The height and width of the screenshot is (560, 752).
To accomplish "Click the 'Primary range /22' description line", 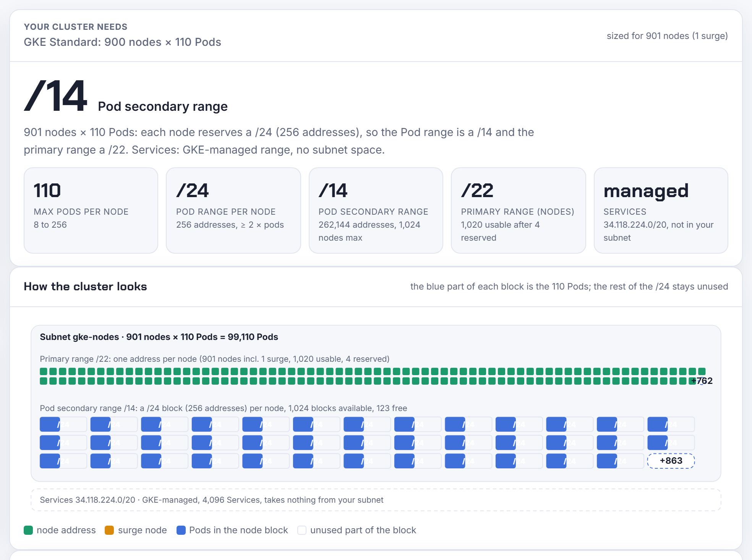I will 215,359.
